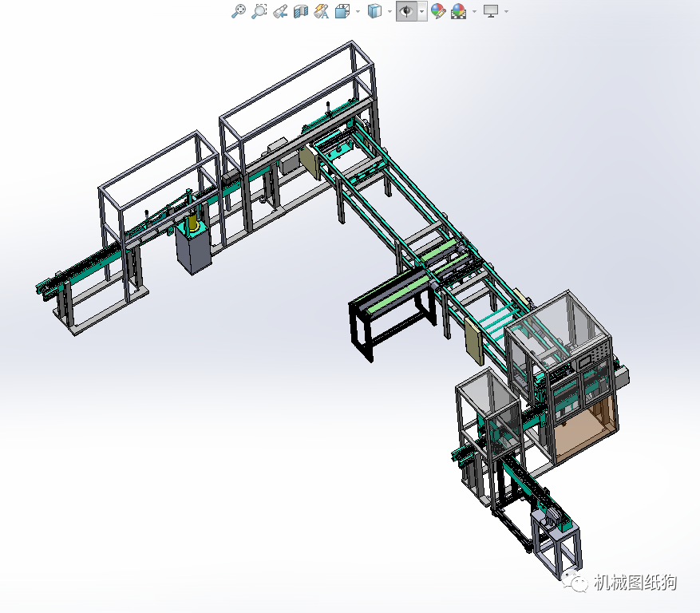Open the Hide/Show Items dropdown arrow
The height and width of the screenshot is (613, 700).
pyautogui.click(x=422, y=12)
